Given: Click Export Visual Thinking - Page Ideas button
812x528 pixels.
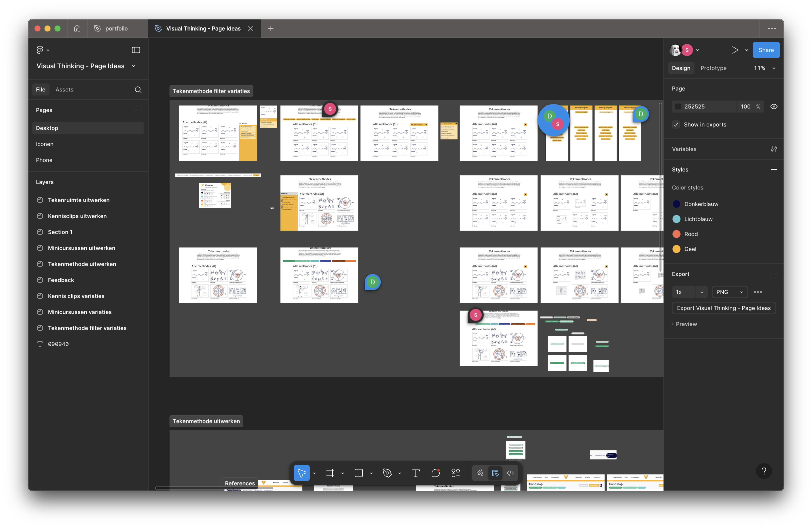Looking at the screenshot, I should [x=724, y=308].
